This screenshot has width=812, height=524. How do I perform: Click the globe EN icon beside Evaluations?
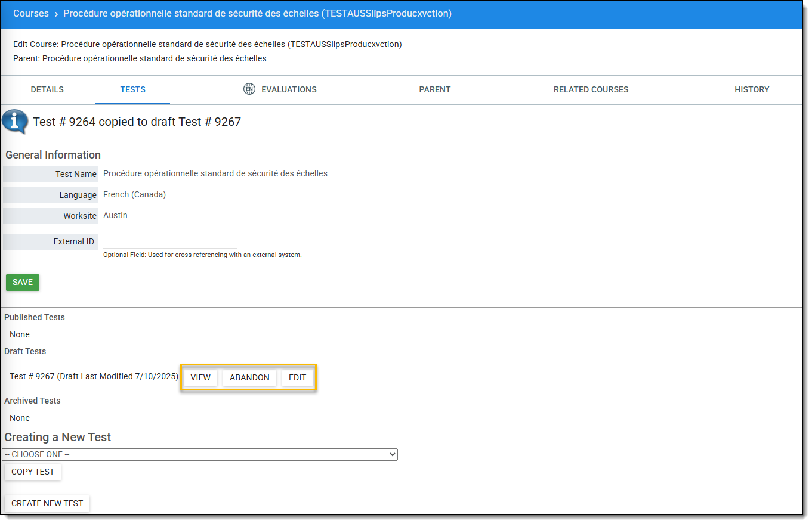coord(249,89)
